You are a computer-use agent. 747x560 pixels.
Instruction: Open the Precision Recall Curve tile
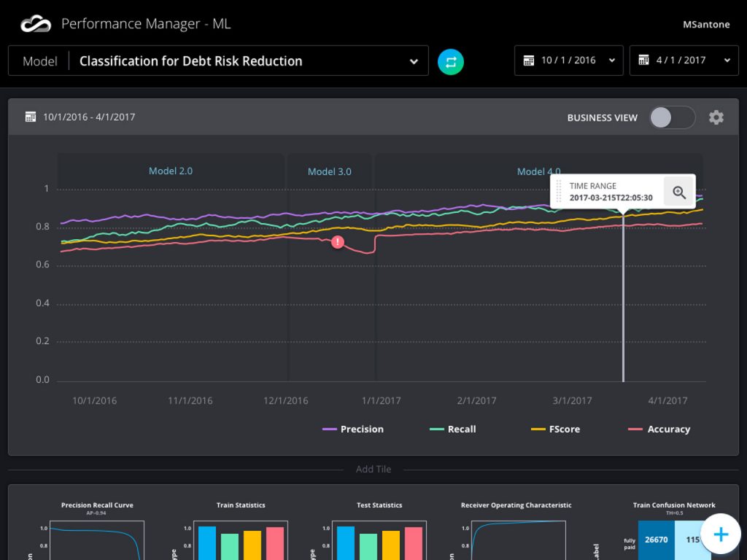click(x=97, y=525)
